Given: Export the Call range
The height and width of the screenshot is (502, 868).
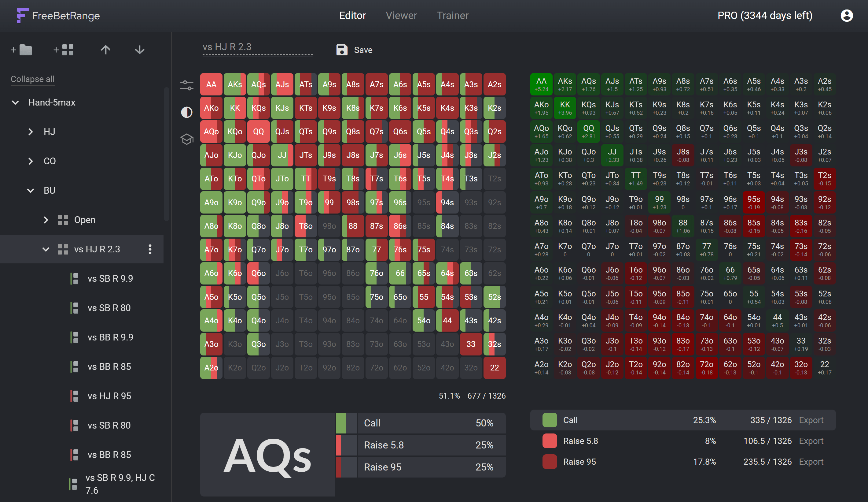Looking at the screenshot, I should pos(811,420).
